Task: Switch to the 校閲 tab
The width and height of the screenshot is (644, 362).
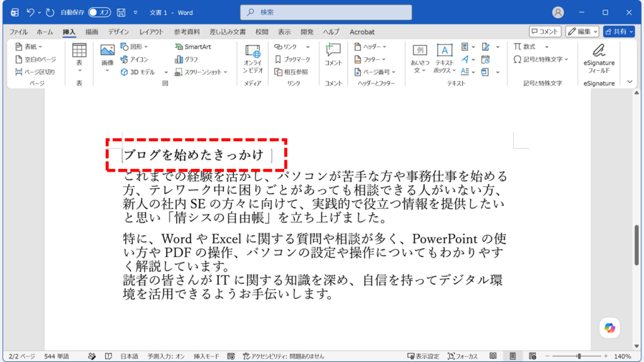Action: [262, 31]
